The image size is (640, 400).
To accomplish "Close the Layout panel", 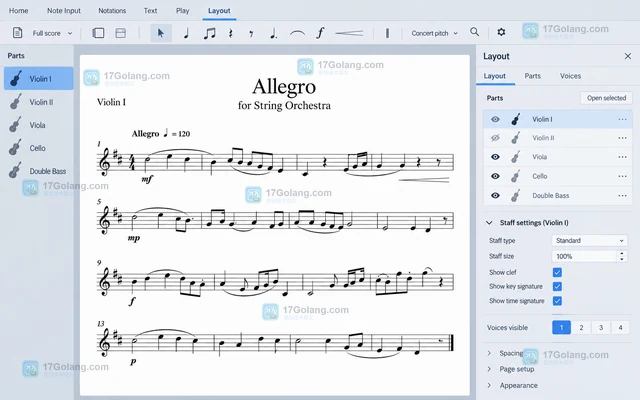I will point(628,56).
